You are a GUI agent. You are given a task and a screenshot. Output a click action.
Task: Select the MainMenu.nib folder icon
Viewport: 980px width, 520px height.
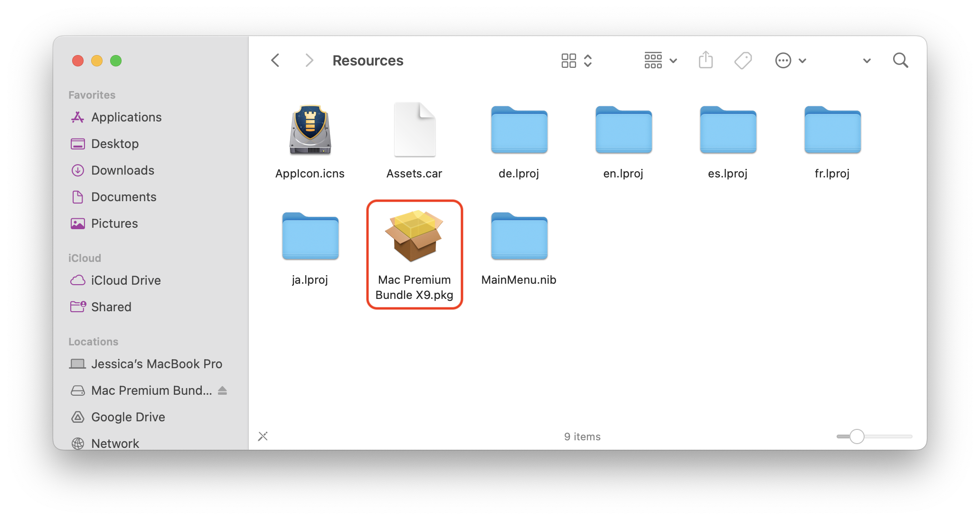pos(519,236)
